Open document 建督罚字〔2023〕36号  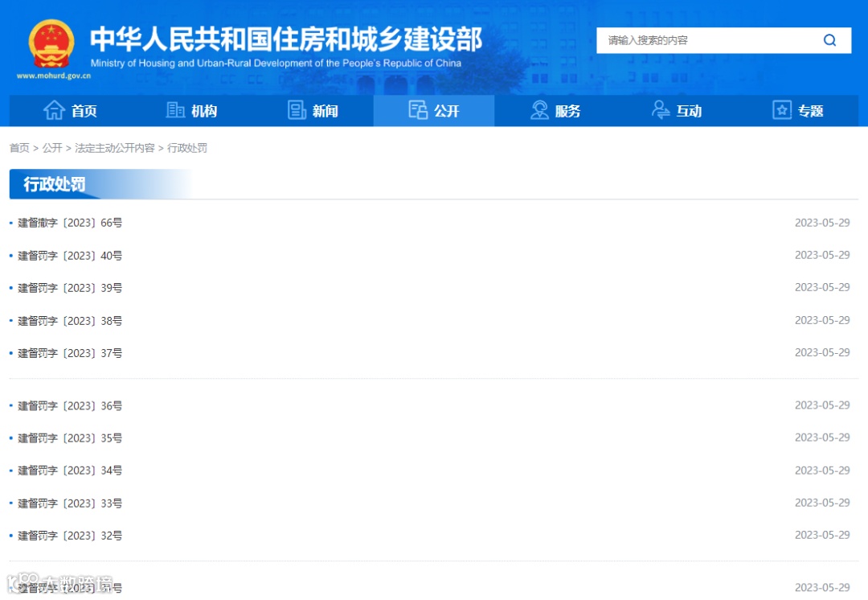(70, 405)
